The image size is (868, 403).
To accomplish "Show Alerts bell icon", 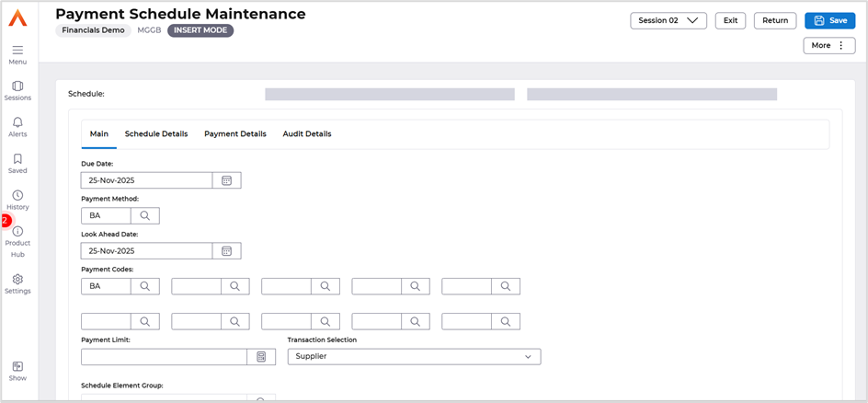I will click(17, 122).
